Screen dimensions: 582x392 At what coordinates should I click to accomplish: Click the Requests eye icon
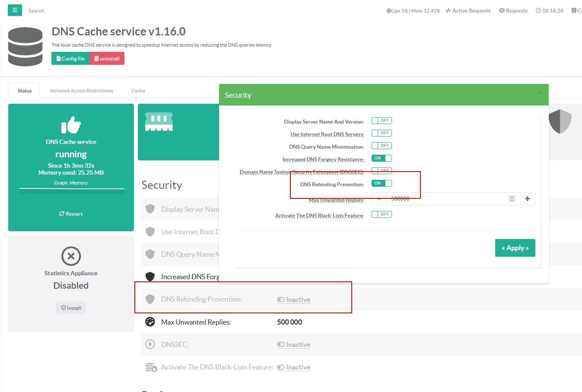(x=502, y=11)
